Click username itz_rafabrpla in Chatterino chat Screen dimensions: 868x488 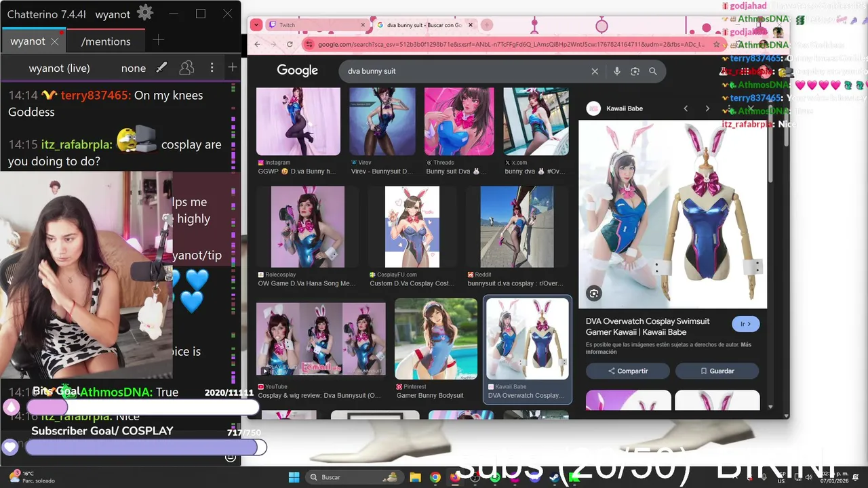[76, 144]
